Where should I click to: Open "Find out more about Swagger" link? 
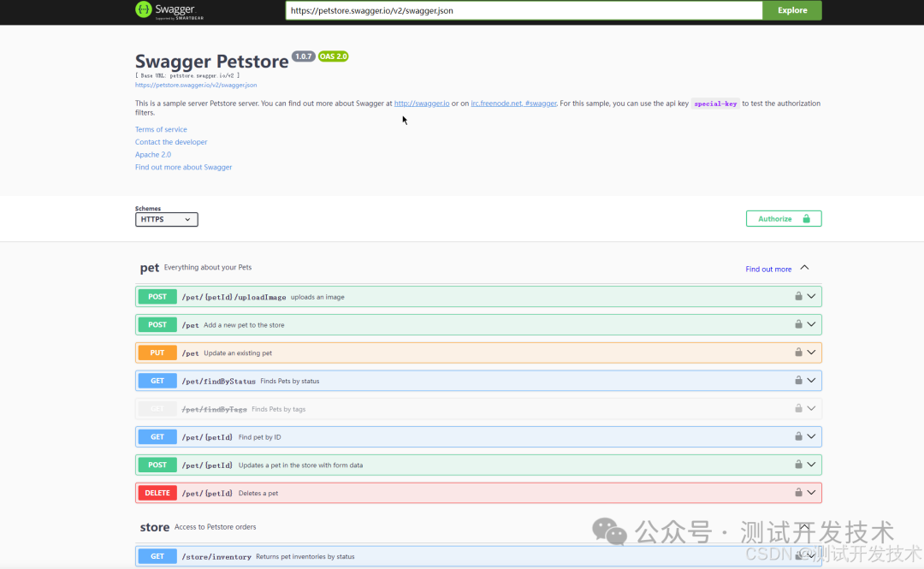pos(183,168)
